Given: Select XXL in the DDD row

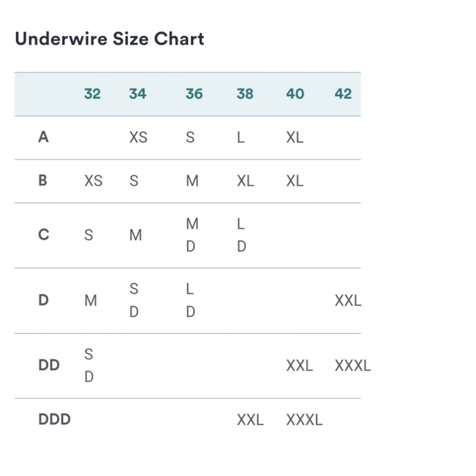Looking at the screenshot, I should click(250, 420).
